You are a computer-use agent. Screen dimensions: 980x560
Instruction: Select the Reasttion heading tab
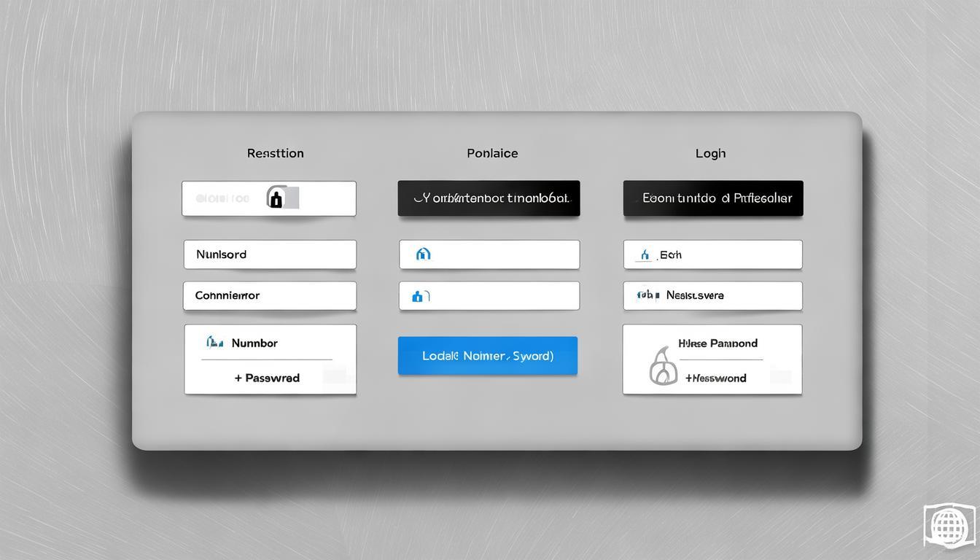click(x=275, y=153)
